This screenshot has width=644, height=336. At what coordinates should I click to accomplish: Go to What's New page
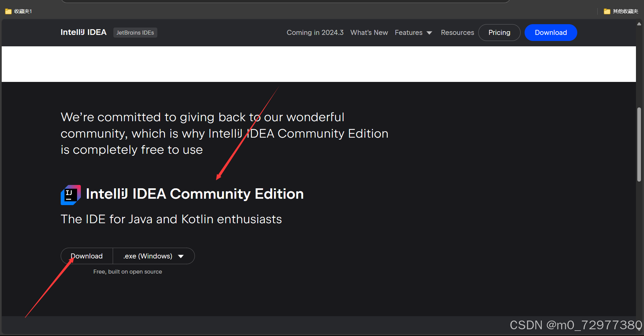369,33
